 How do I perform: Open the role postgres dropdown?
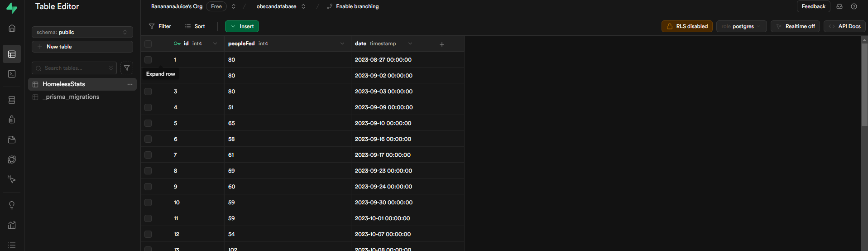[x=742, y=26]
